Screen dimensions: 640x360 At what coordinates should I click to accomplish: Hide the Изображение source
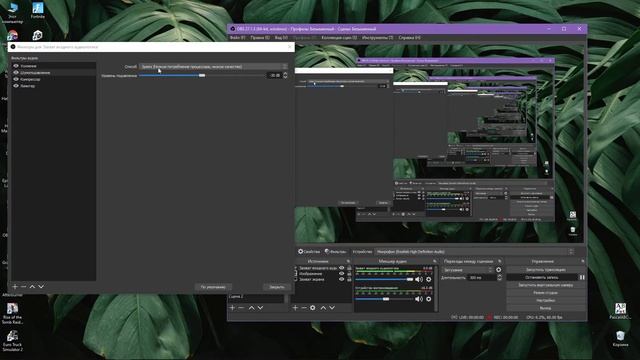point(342,274)
